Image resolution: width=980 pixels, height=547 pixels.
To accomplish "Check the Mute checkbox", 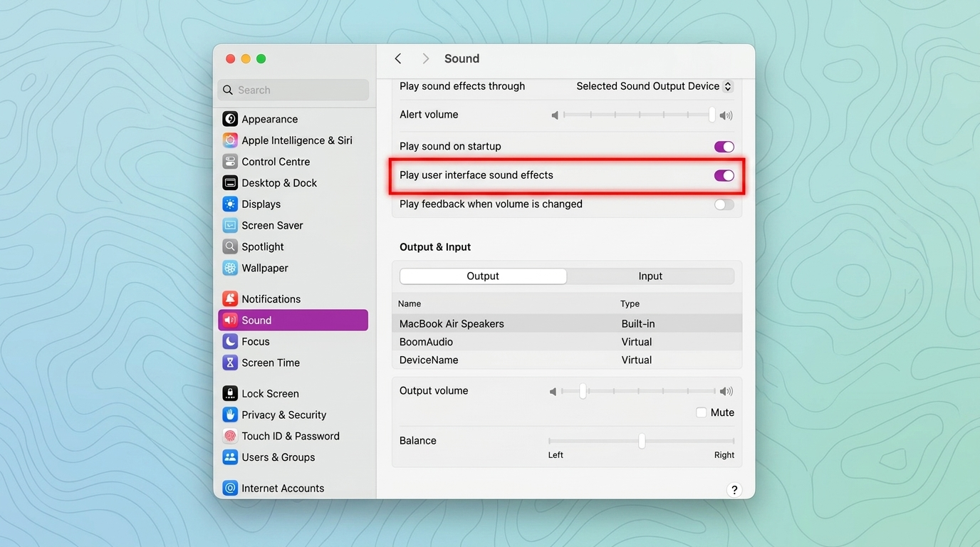I will click(702, 412).
